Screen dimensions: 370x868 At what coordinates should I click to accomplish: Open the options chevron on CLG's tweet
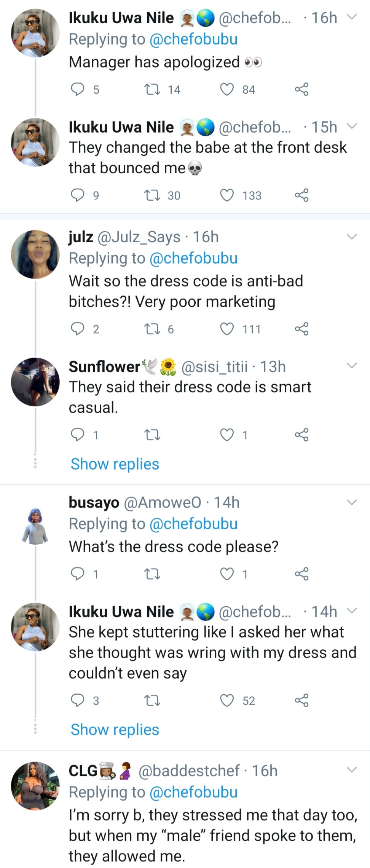[x=352, y=770]
